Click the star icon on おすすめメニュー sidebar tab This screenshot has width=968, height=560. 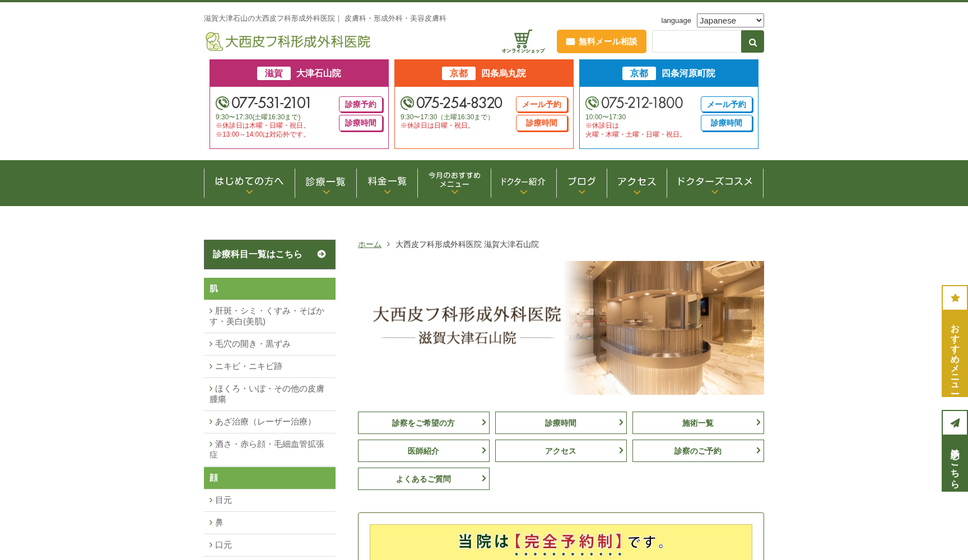coord(955,297)
